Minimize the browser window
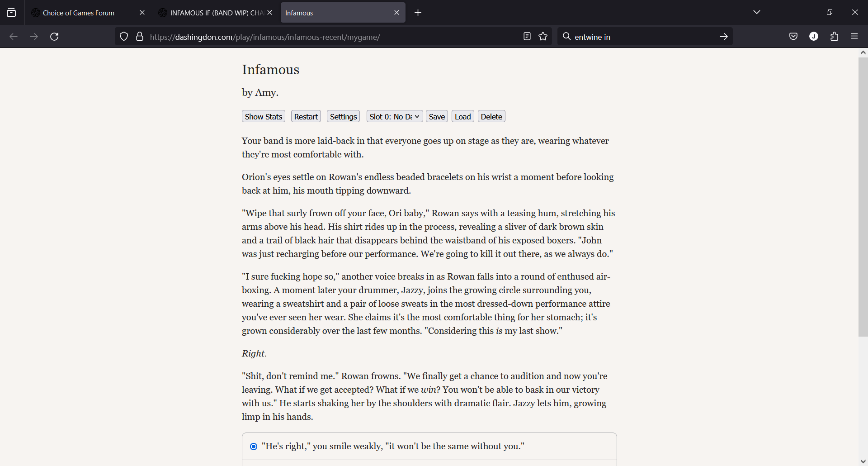868x466 pixels. point(803,12)
